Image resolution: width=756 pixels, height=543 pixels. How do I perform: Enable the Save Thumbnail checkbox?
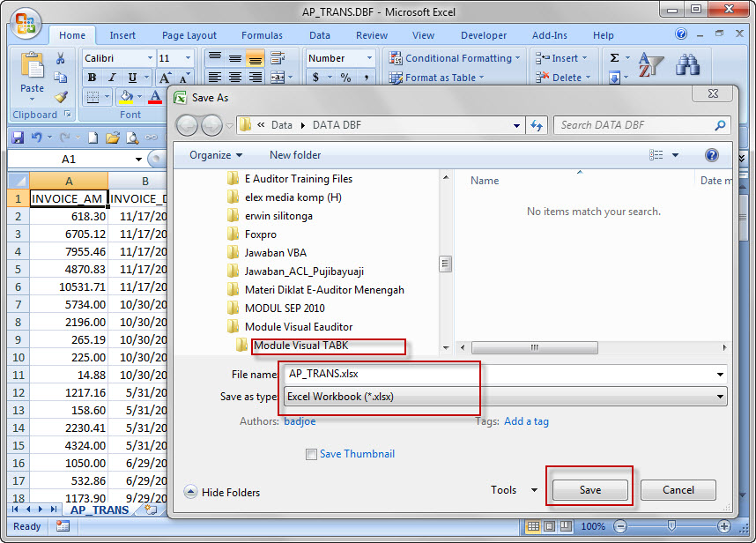click(x=311, y=453)
